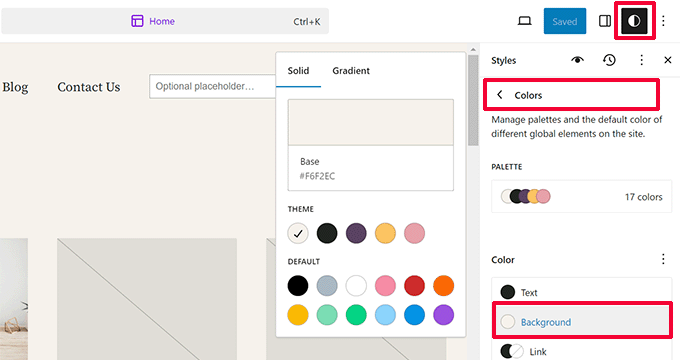Choose the vivid orange default swatch

coord(443,286)
